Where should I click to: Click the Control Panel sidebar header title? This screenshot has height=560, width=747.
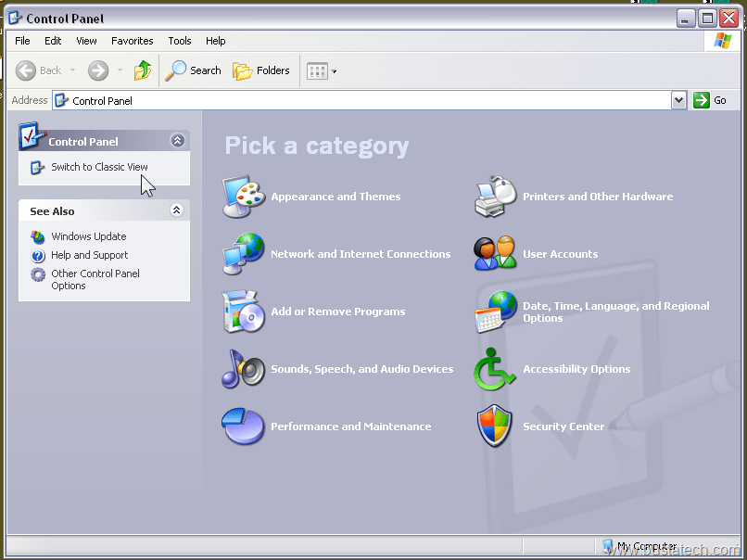tap(83, 142)
